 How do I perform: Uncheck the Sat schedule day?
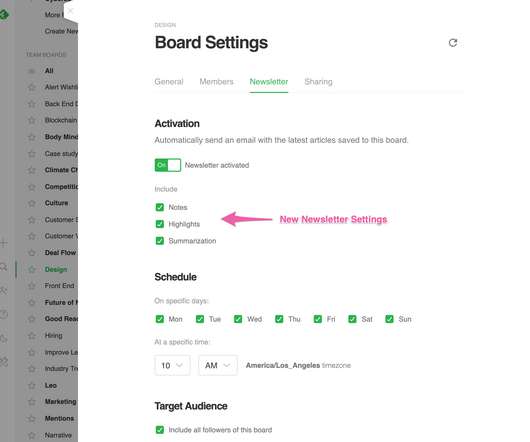tap(352, 319)
